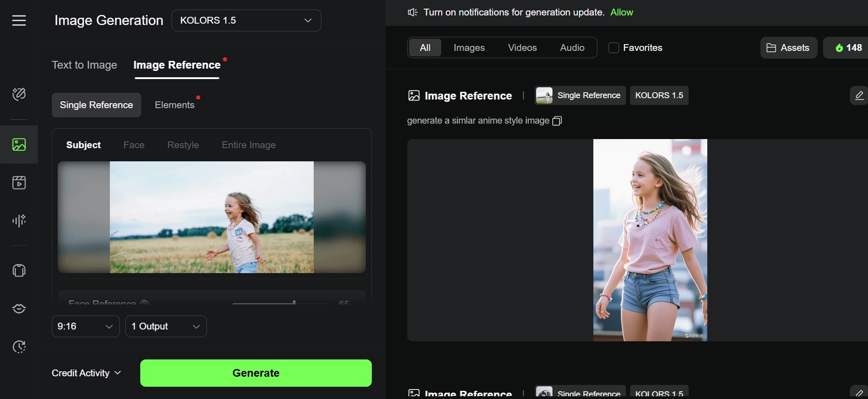
Task: Click the credits flame counter 148
Action: click(848, 48)
